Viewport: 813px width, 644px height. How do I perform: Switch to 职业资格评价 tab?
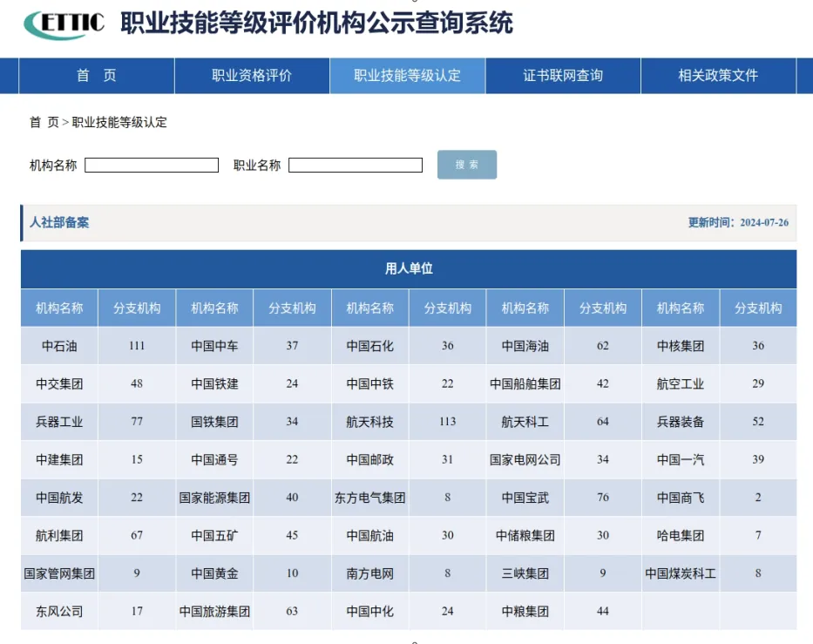252,76
